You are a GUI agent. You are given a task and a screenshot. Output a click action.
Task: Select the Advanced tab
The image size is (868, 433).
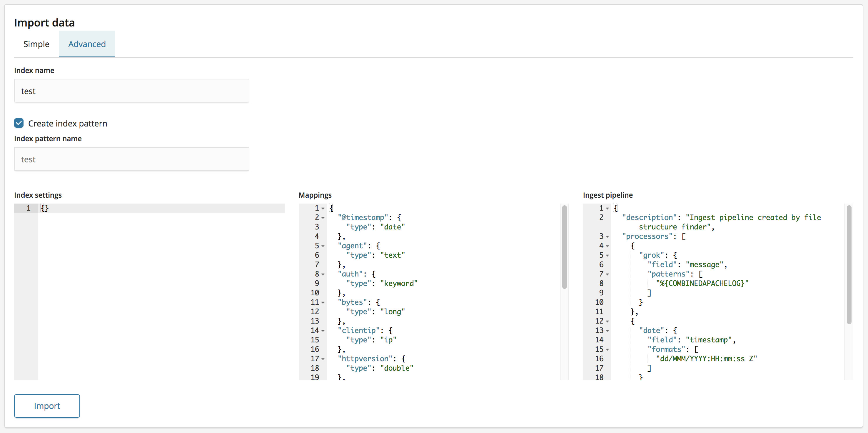pos(87,44)
